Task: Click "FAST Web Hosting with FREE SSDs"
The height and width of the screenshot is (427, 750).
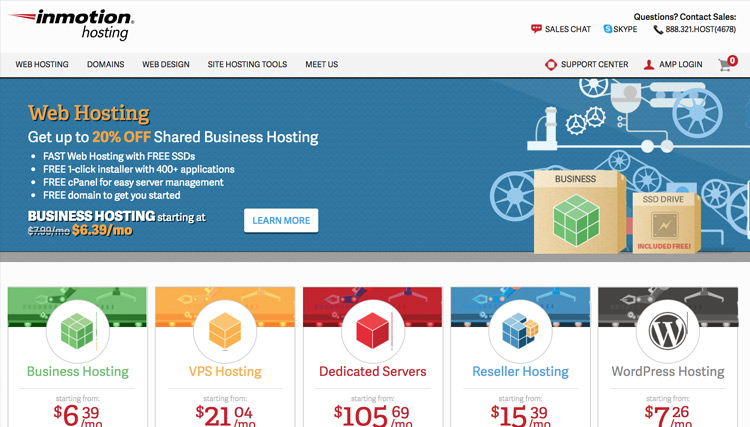Action: pos(119,156)
